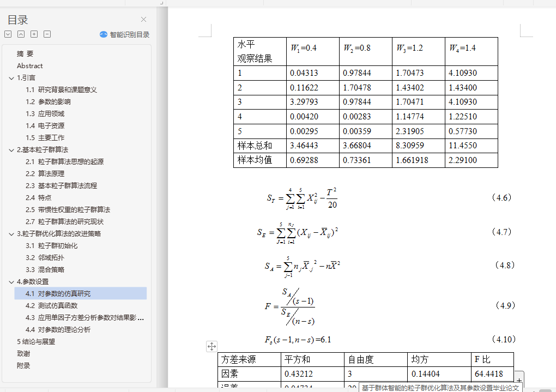Select 3.1 粒子群初始化
556x392 pixels.
(51, 246)
